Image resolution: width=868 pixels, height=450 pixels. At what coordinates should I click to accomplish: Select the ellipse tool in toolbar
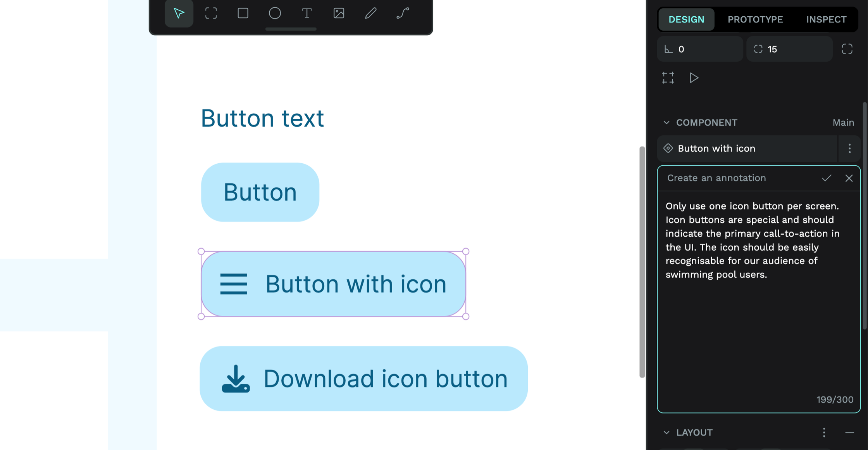point(274,13)
